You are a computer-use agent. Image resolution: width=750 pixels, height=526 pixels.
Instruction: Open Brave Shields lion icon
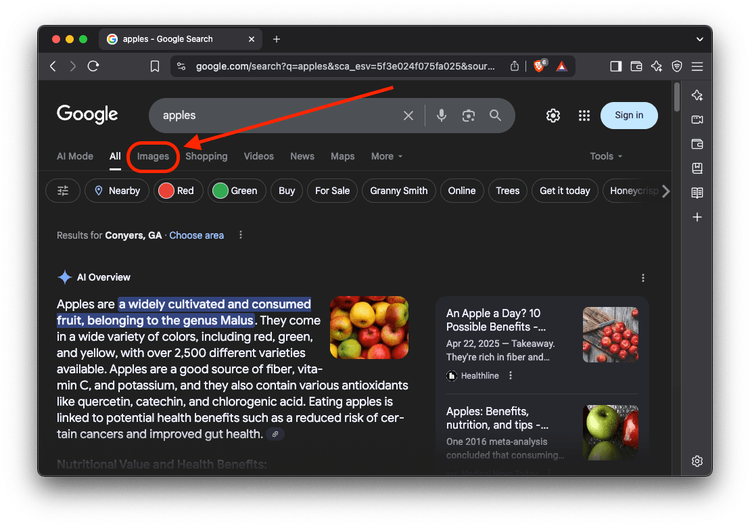point(540,66)
